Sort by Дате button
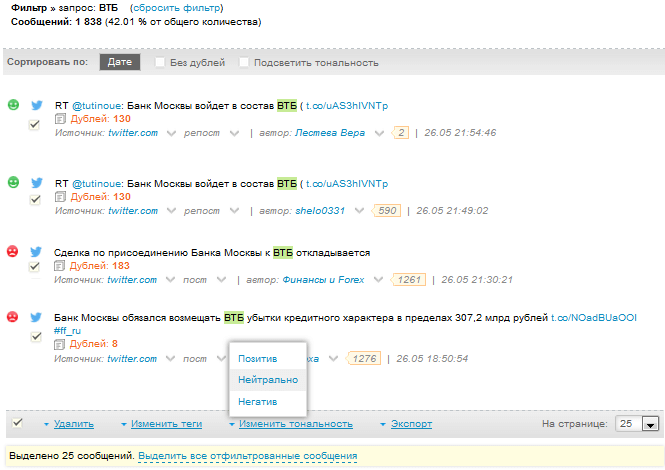Viewport: 665px width, 470px height. tap(120, 62)
